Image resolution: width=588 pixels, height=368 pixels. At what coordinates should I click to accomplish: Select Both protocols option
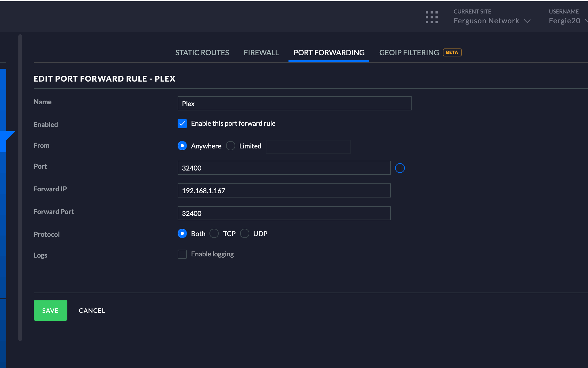pos(182,234)
